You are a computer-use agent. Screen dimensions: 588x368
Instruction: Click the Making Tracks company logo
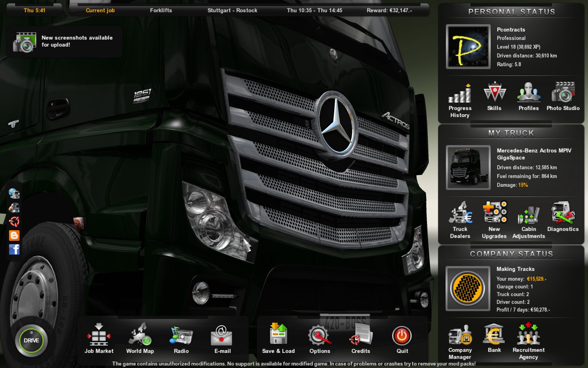coord(468,288)
